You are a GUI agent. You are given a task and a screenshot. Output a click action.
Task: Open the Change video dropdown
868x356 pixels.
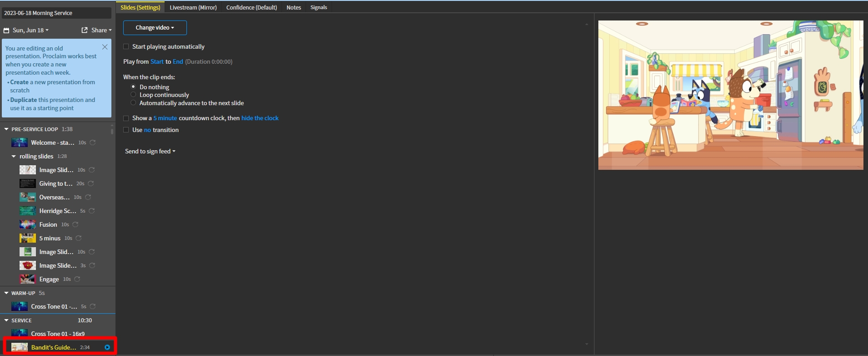tap(155, 28)
